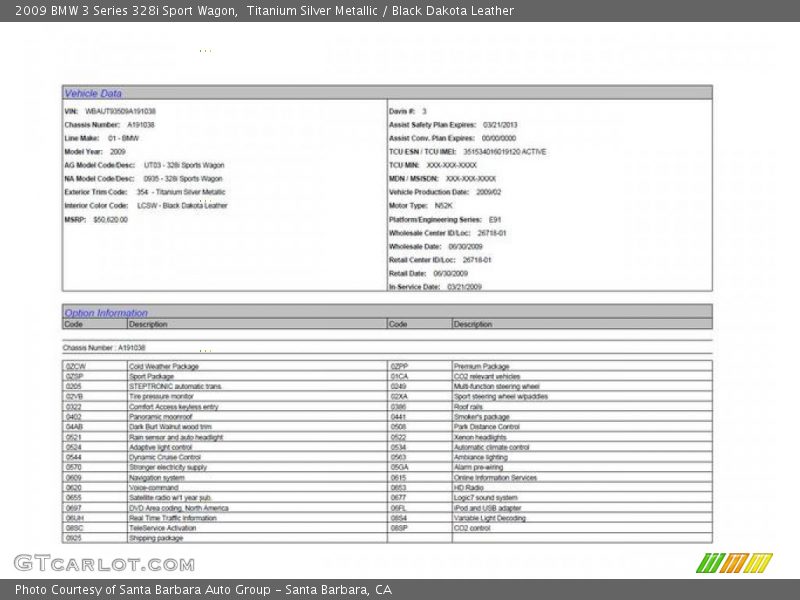Click 'UT03 - 328i Sports Wagon' value
The width and height of the screenshot is (800, 600).
tap(184, 165)
